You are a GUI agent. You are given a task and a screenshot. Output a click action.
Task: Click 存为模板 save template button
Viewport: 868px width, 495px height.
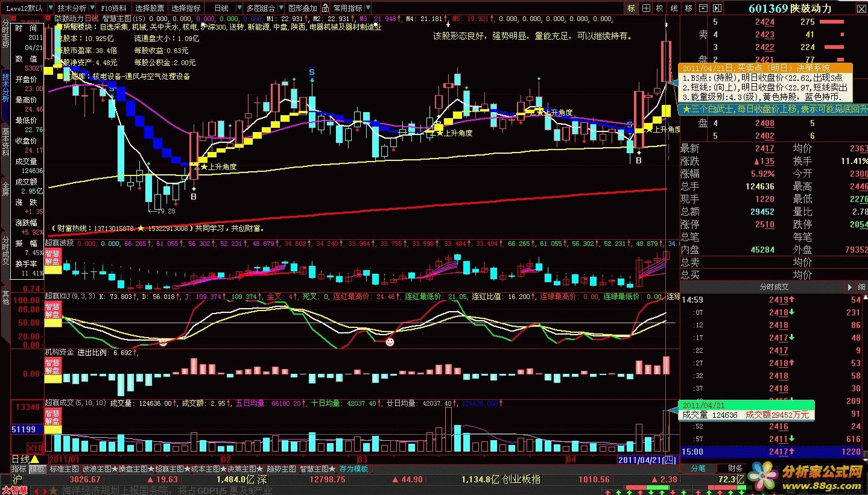click(353, 468)
